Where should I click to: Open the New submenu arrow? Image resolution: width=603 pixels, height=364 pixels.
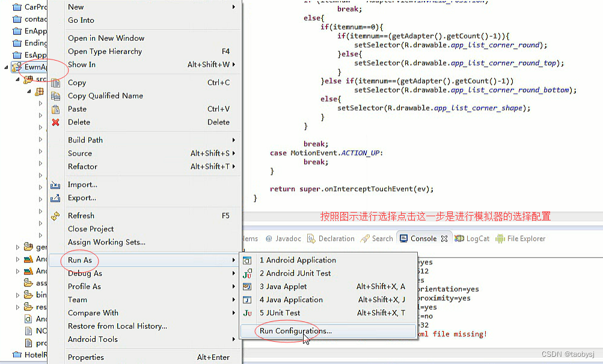click(x=233, y=7)
